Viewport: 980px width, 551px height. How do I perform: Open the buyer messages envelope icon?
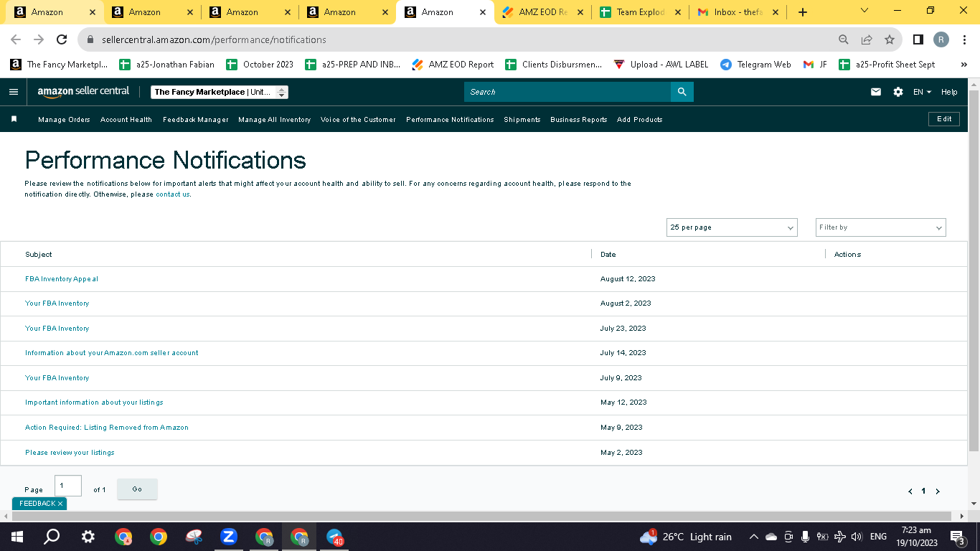pyautogui.click(x=876, y=92)
